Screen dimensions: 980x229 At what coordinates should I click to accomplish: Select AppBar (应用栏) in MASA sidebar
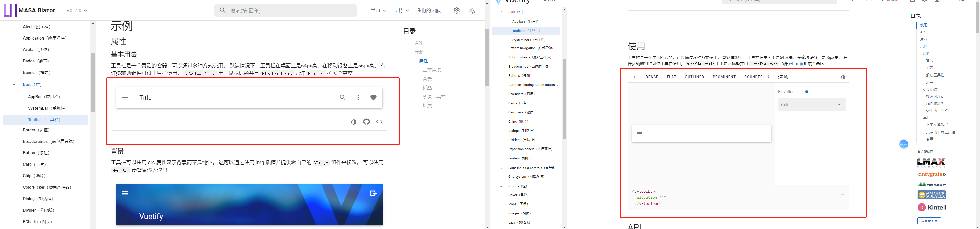pos(44,97)
